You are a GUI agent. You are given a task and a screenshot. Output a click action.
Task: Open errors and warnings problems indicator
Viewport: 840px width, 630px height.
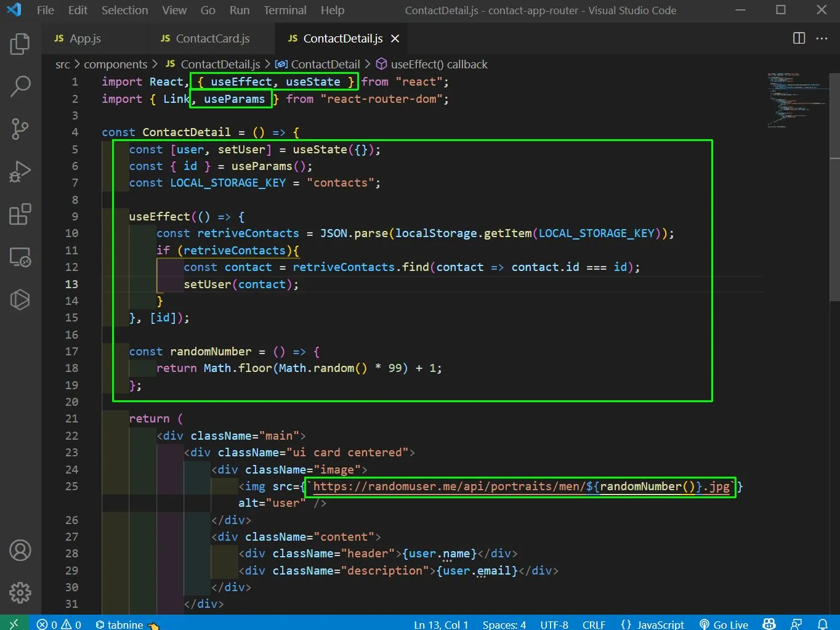[x=59, y=624]
